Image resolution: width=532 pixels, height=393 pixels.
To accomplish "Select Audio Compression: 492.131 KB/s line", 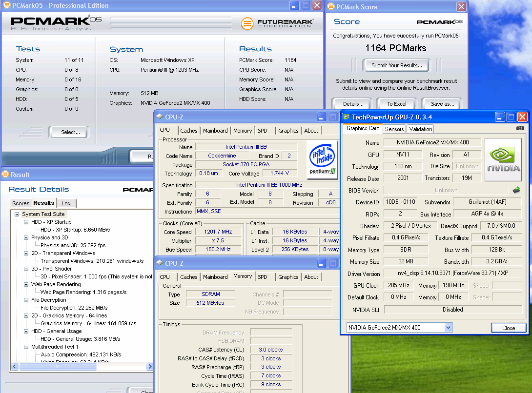I will tap(81, 354).
